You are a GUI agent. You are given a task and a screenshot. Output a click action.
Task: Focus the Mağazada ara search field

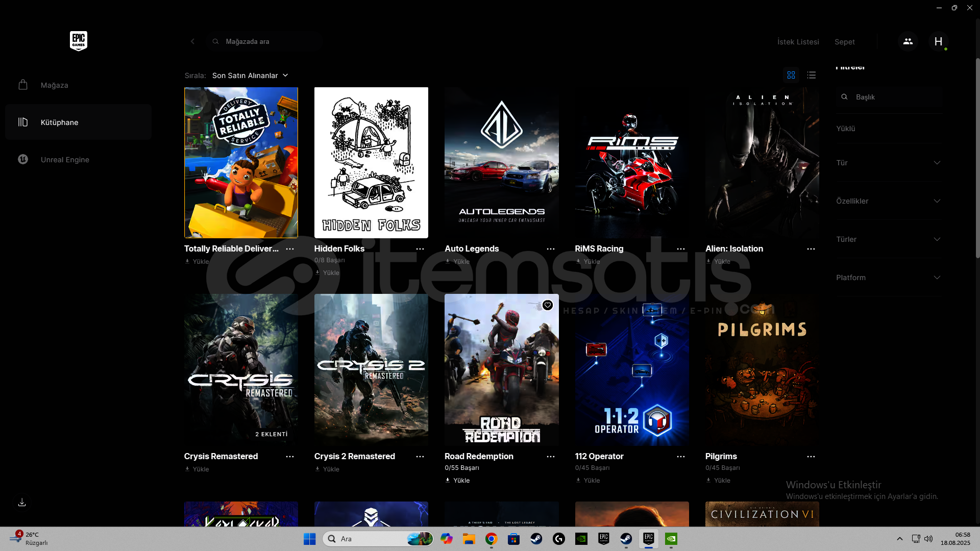[x=264, y=41]
